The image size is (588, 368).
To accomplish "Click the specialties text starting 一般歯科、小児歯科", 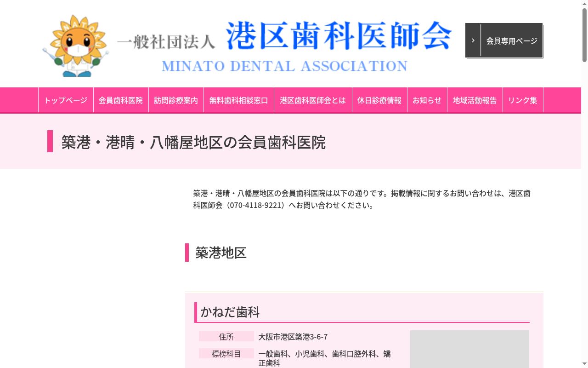I will coord(325,358).
